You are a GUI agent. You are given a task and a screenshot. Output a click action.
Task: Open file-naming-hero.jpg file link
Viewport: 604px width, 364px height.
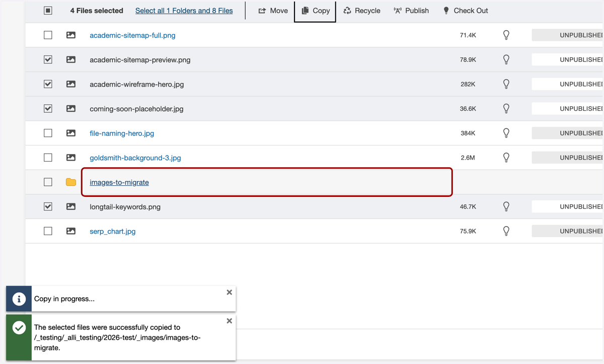click(122, 133)
